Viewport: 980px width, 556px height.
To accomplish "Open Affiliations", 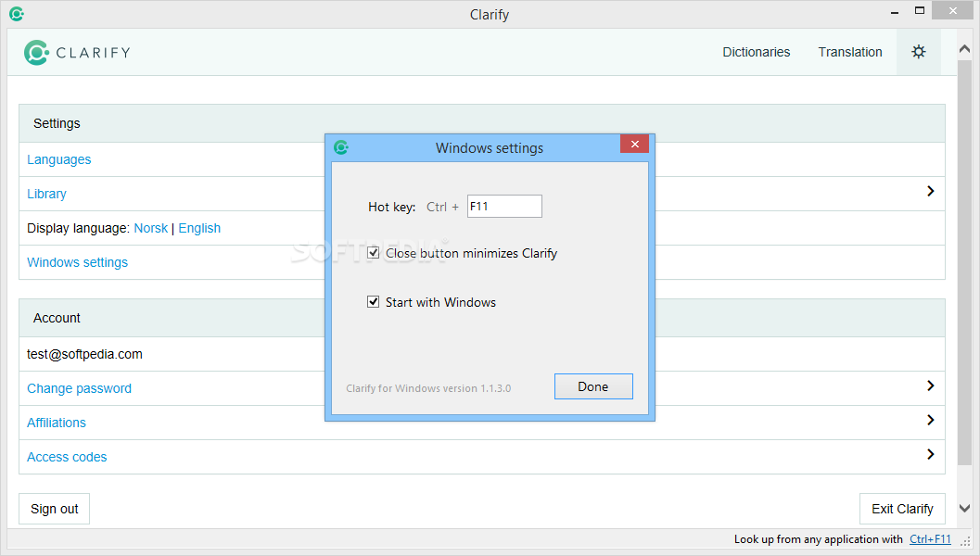I will pos(57,423).
